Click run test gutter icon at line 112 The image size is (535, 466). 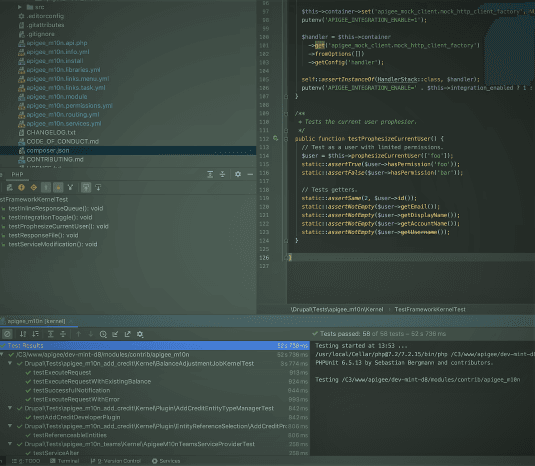[275, 139]
